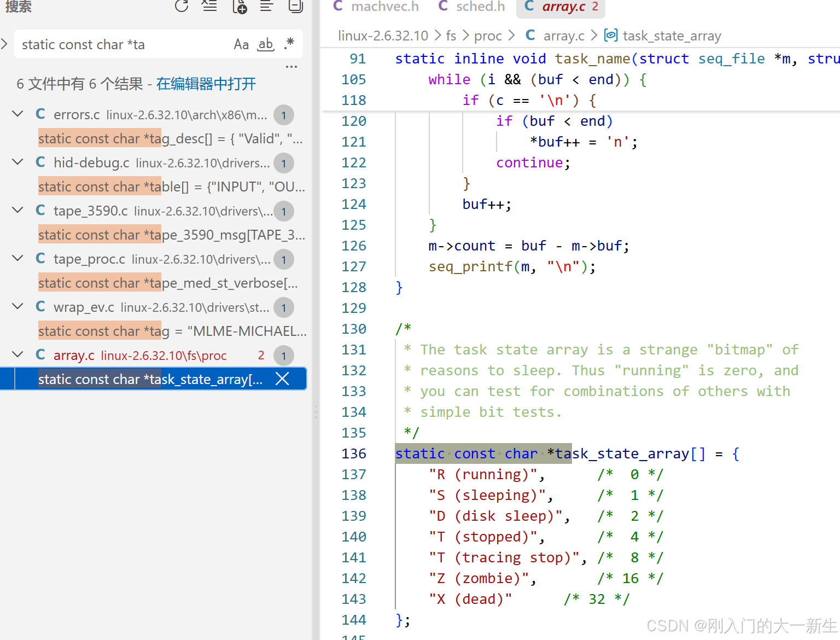Place cursor on m->count assignment line
Viewport: 840px width, 640px height.
pyautogui.click(x=529, y=246)
